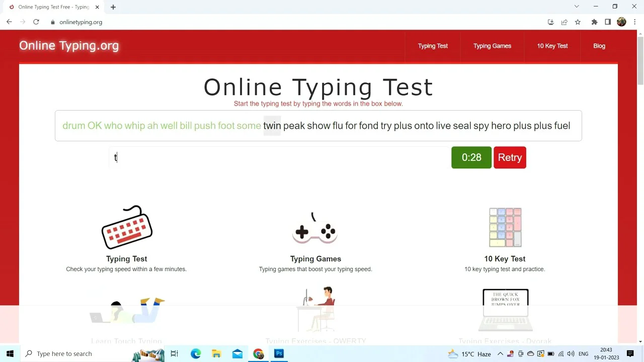Image resolution: width=644 pixels, height=362 pixels.
Task: Click the word "drum" in the test box
Action: (74, 126)
